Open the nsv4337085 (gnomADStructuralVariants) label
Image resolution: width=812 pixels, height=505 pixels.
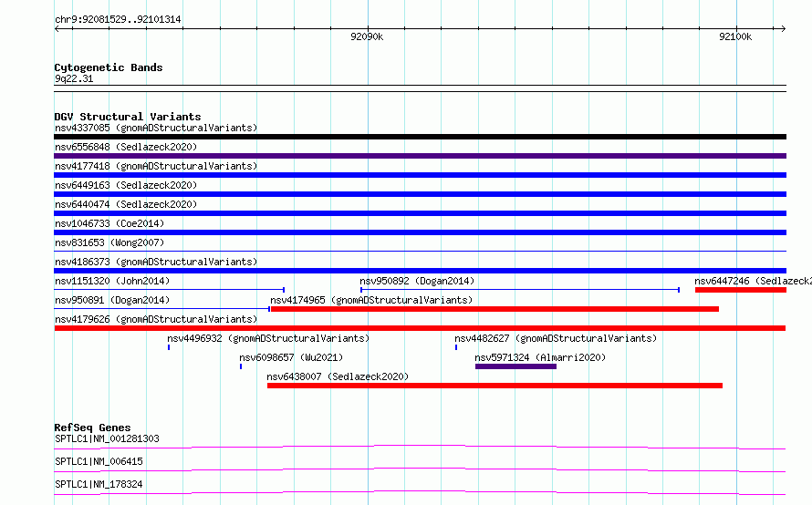point(156,128)
